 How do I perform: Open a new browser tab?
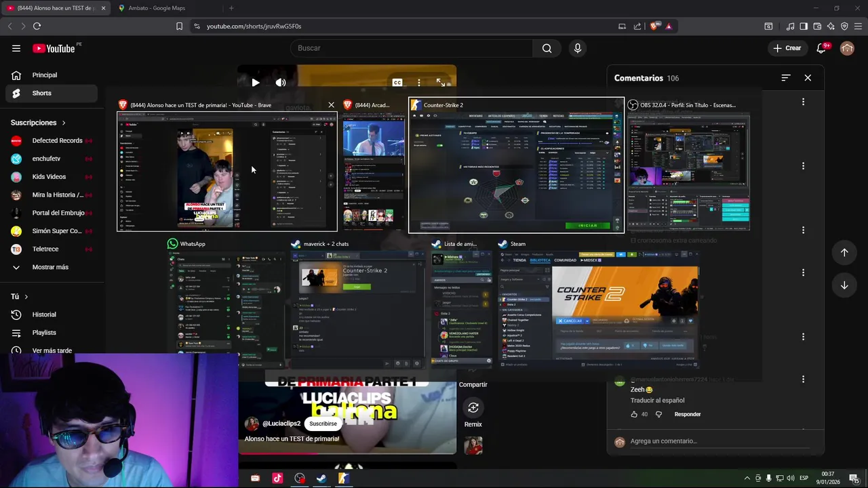point(231,8)
